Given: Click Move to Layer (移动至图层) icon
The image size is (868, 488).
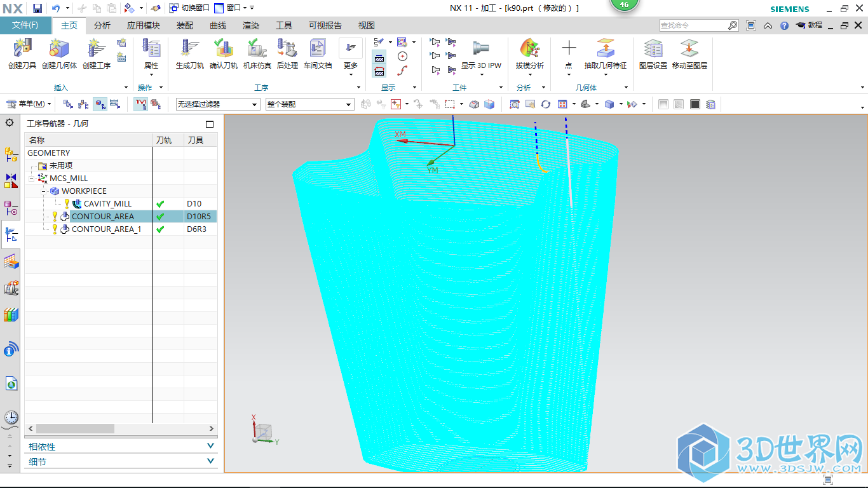Looking at the screenshot, I should (689, 49).
